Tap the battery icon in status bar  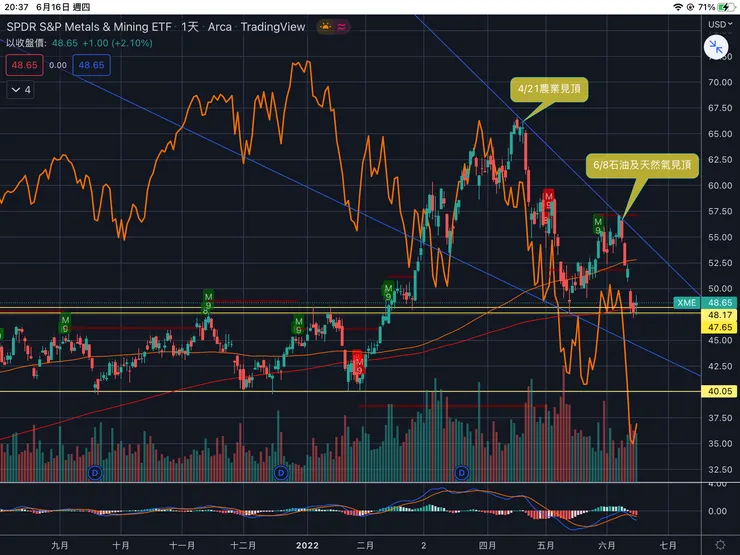coord(724,7)
